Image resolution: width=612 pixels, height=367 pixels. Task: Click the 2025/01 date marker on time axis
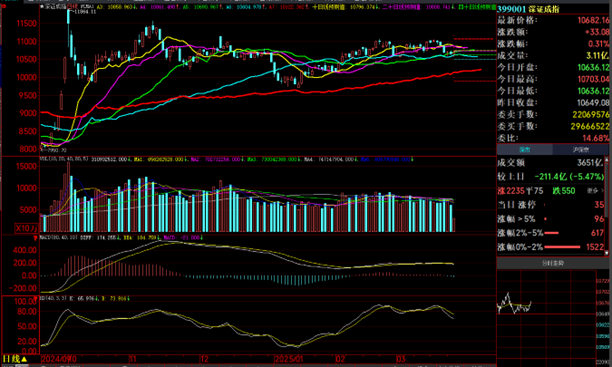pos(288,359)
